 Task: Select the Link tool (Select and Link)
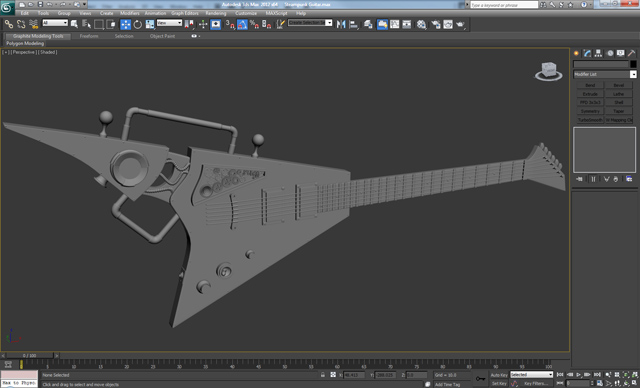9,24
